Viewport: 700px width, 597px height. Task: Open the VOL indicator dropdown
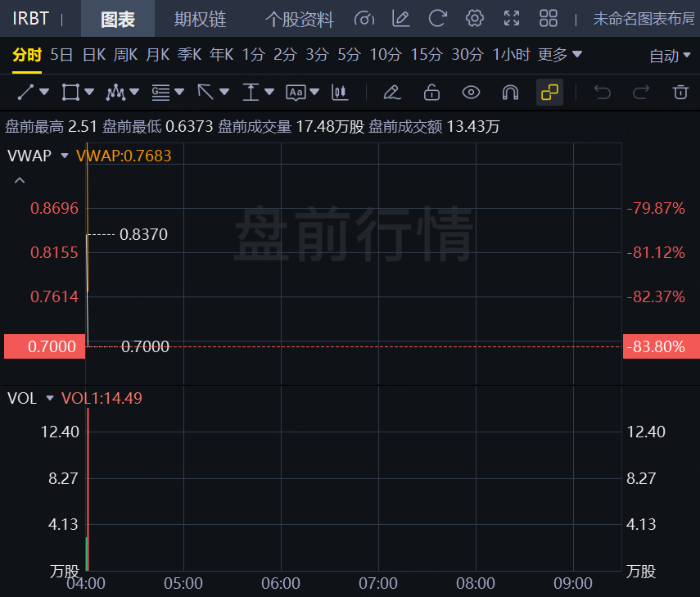[50, 398]
